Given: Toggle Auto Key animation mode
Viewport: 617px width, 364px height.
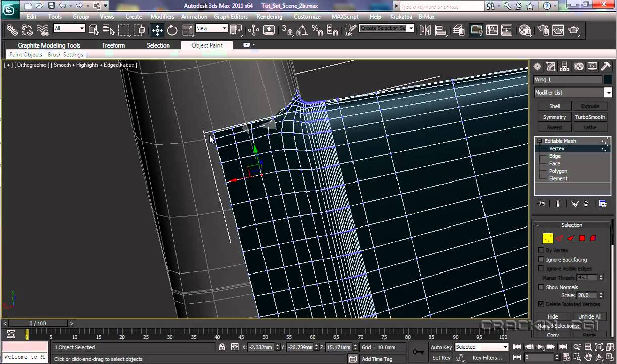Looking at the screenshot, I should point(441,347).
